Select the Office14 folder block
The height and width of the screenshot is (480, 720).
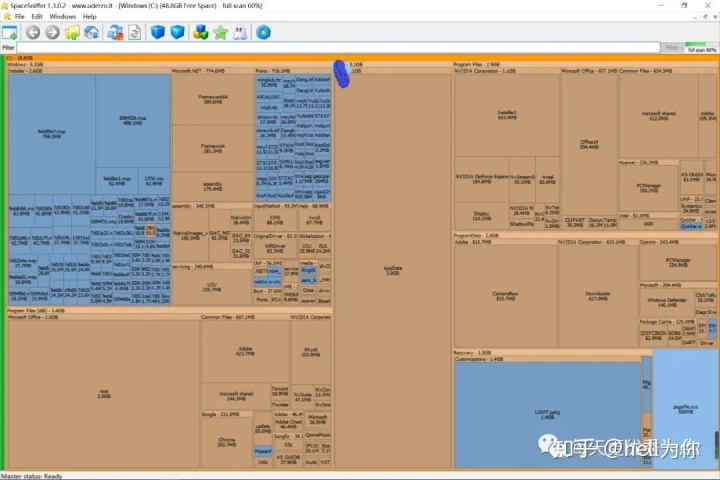click(589, 144)
